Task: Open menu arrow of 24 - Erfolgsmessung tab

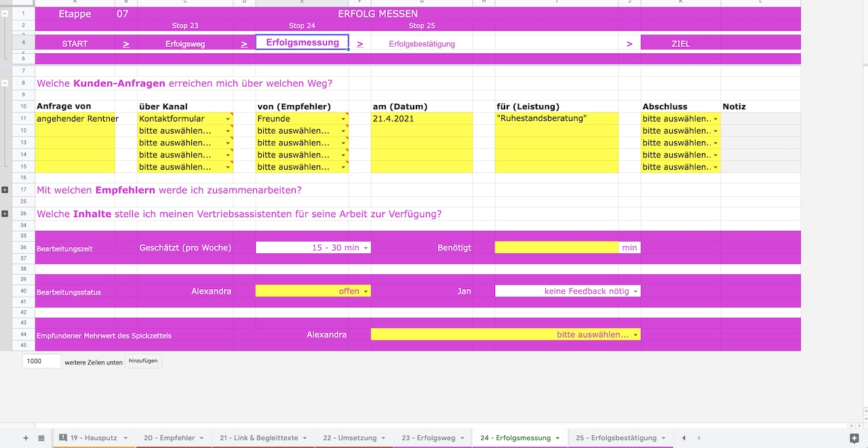Action: [557, 438]
